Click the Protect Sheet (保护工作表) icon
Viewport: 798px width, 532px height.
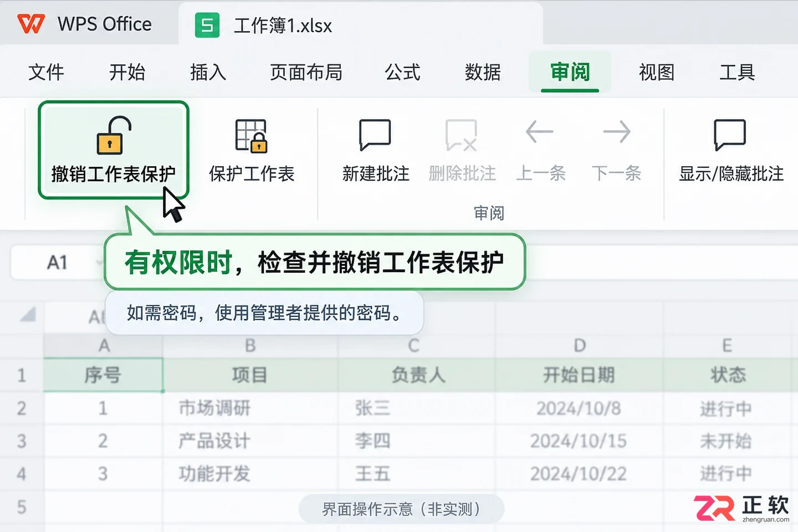[251, 136]
